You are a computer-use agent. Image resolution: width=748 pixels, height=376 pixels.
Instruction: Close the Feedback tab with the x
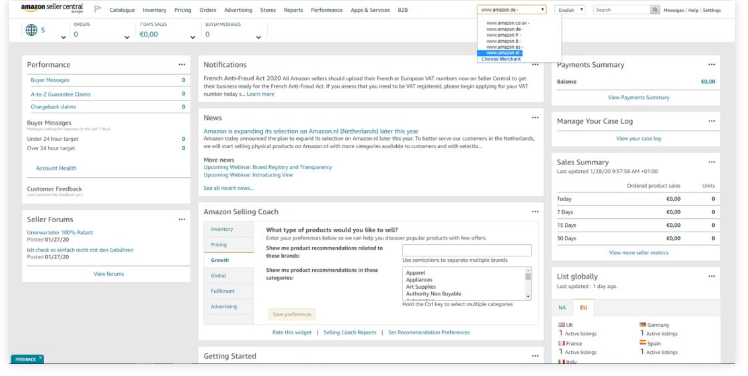point(41,358)
